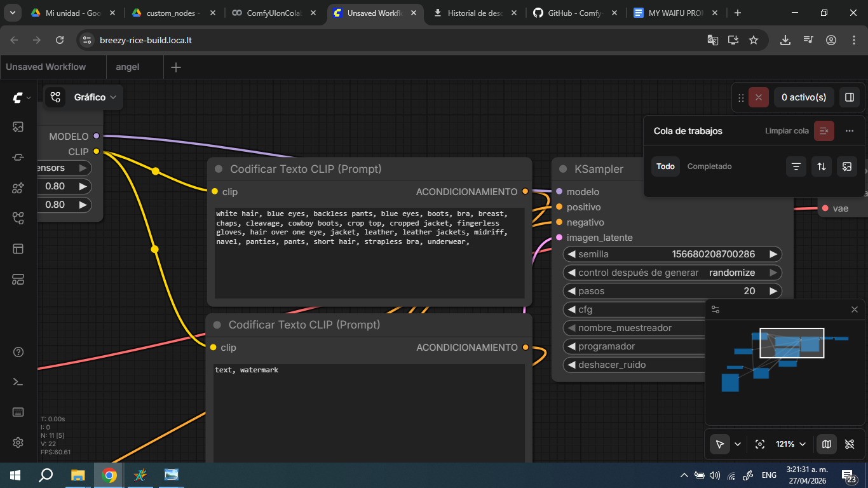Open settings gear icon in sidebar
Image resolution: width=868 pixels, height=488 pixels.
tap(18, 442)
